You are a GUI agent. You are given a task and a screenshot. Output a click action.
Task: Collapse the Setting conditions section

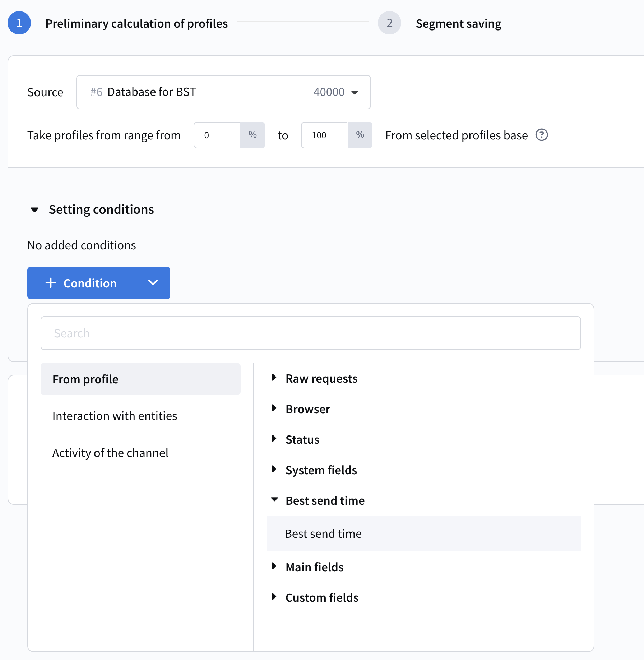tap(35, 209)
